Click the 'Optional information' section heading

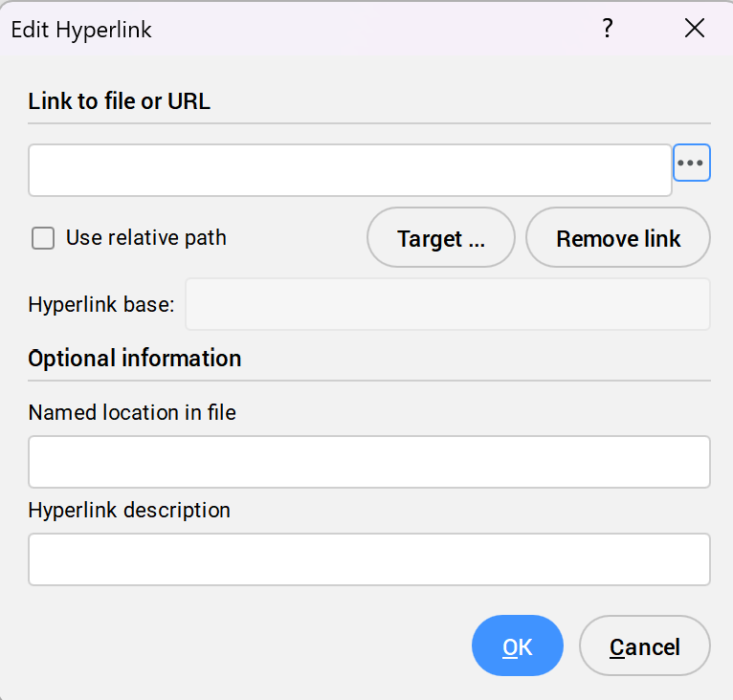click(x=134, y=359)
